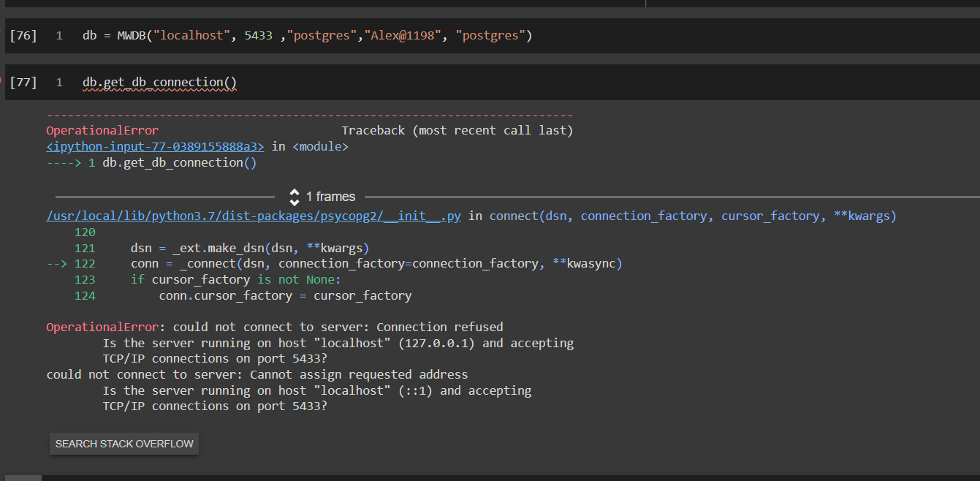Click traceback line 122 with the arrow marker
This screenshot has height=481, width=980.
click(x=376, y=264)
